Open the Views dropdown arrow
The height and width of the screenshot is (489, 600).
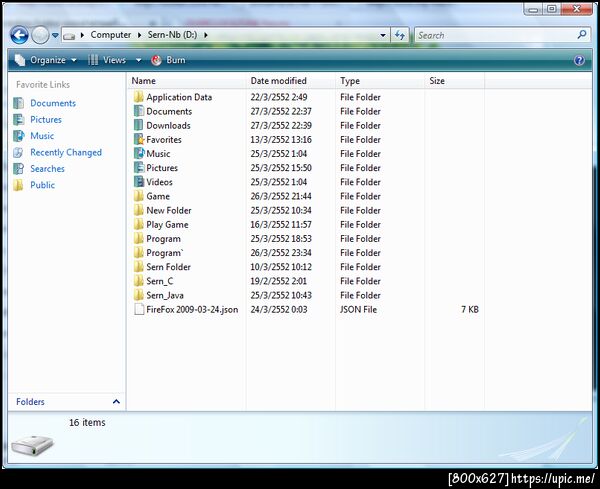click(x=139, y=60)
